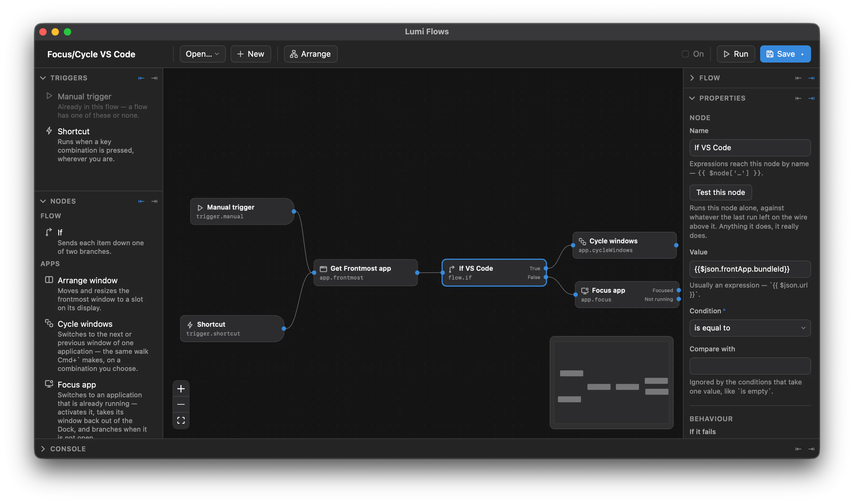
Task: Click the Flow panel dock-right icon
Action: point(811,78)
